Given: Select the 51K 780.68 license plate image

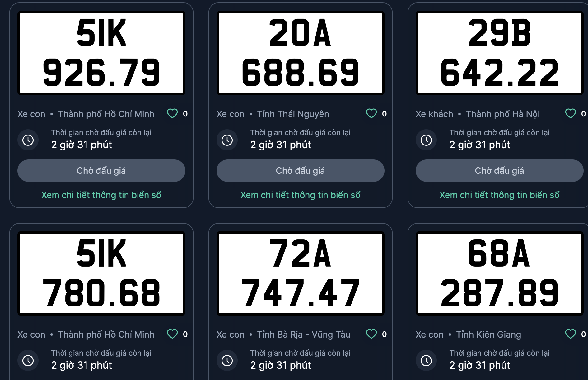Looking at the screenshot, I should (x=101, y=273).
